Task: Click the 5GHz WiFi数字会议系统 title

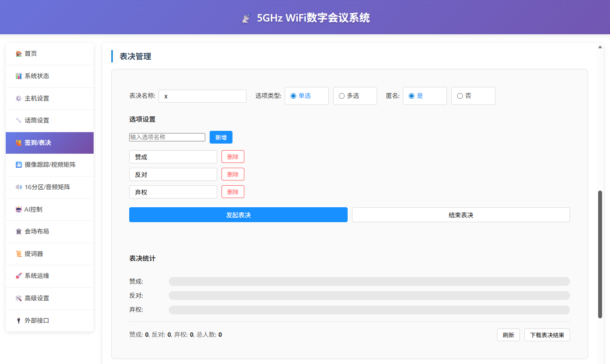Action: click(313, 18)
